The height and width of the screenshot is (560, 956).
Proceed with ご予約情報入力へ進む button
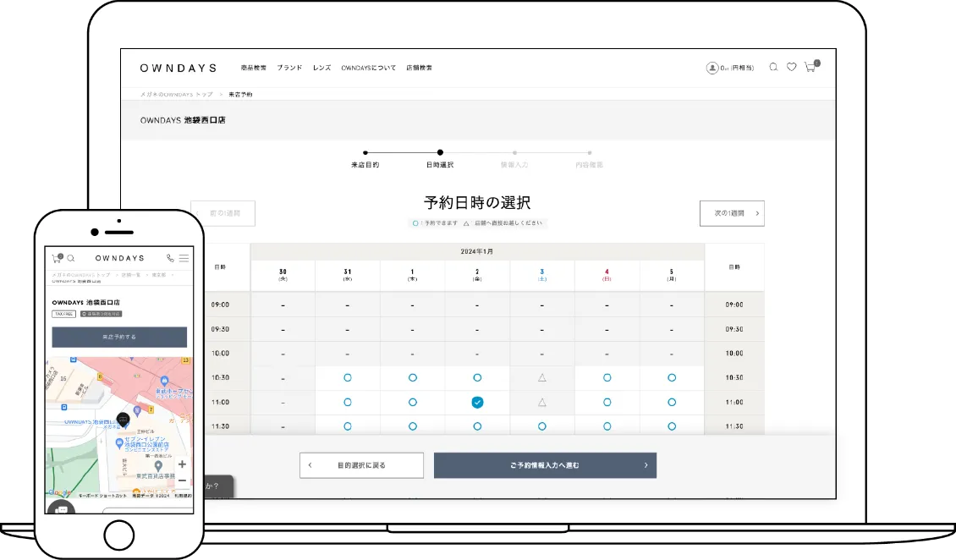point(545,465)
